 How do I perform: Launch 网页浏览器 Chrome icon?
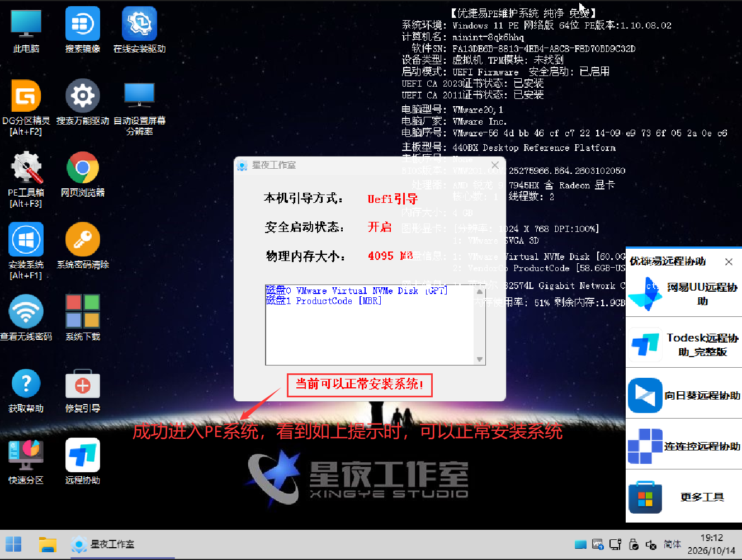point(83,174)
